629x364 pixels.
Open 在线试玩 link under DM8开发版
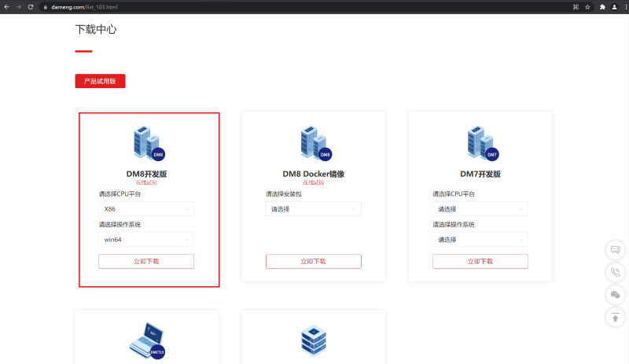pyautogui.click(x=146, y=182)
